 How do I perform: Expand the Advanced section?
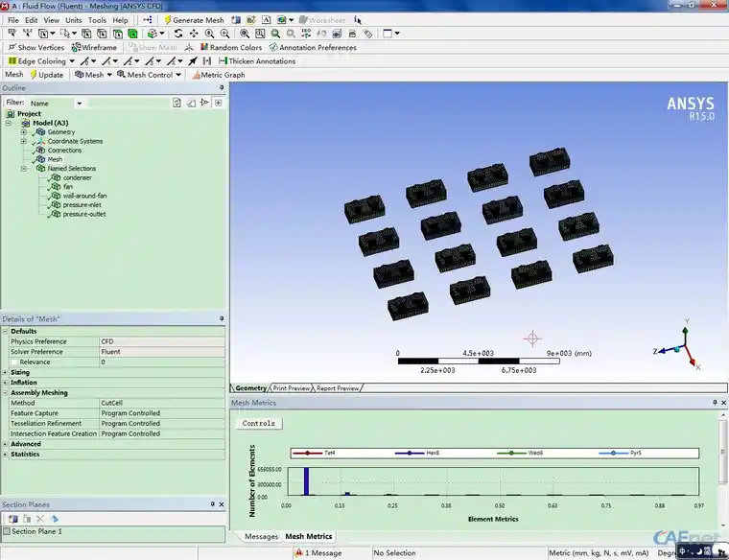5,444
